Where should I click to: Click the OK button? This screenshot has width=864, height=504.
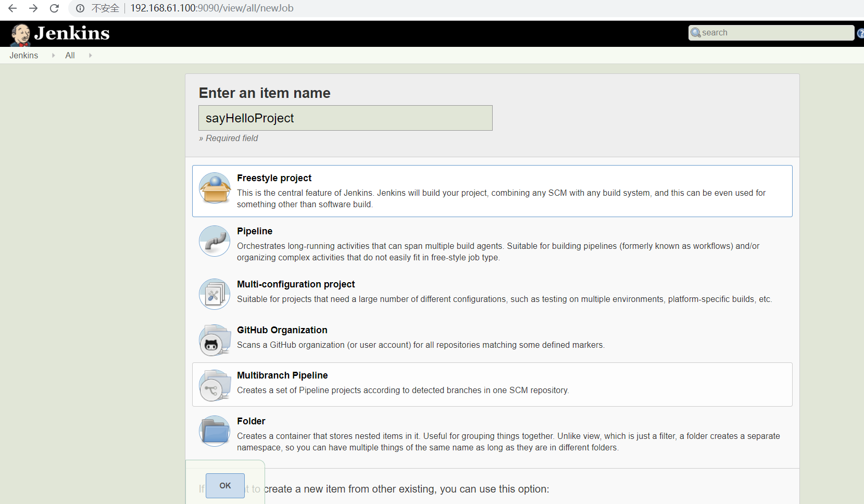(225, 486)
